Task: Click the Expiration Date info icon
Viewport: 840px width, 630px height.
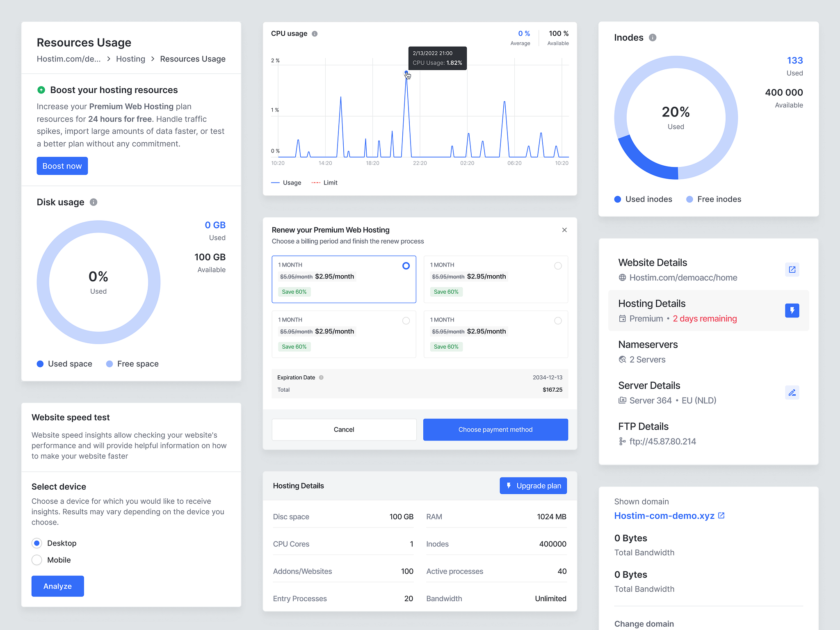Action: [322, 377]
